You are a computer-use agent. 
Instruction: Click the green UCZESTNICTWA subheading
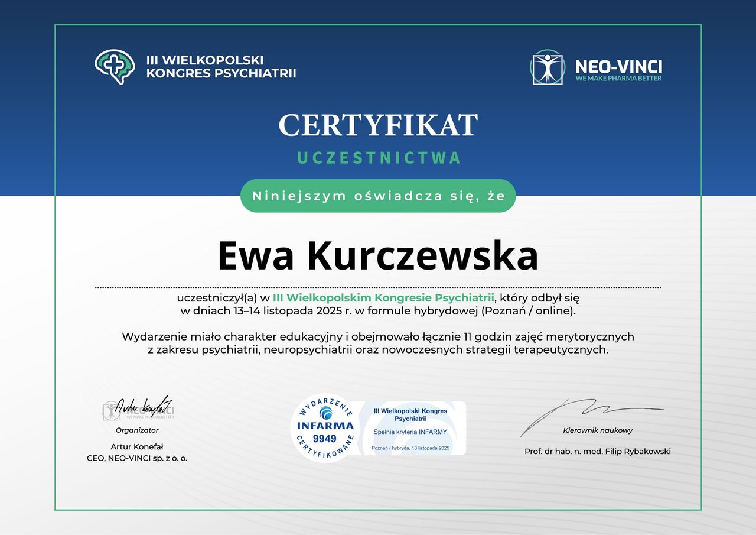[x=378, y=158]
